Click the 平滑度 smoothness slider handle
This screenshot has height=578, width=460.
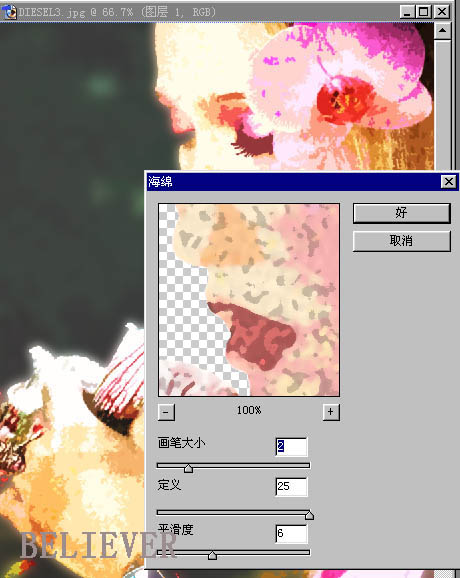point(212,555)
